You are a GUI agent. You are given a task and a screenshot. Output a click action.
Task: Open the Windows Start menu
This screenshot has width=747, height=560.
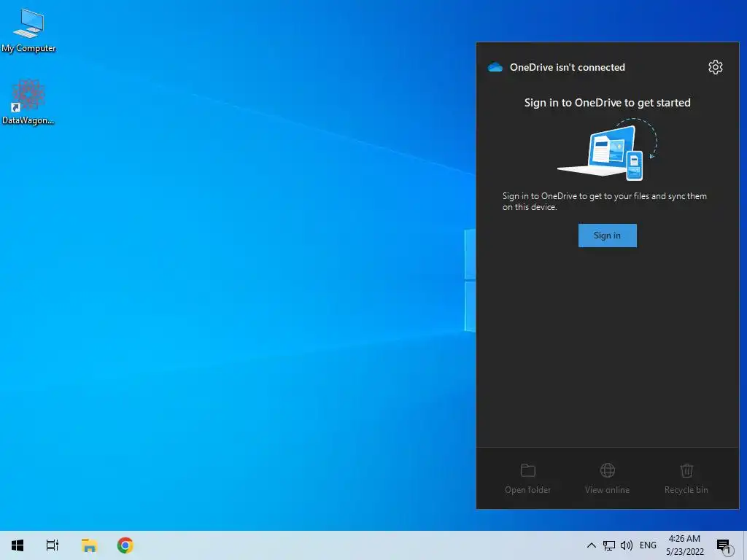tap(18, 545)
